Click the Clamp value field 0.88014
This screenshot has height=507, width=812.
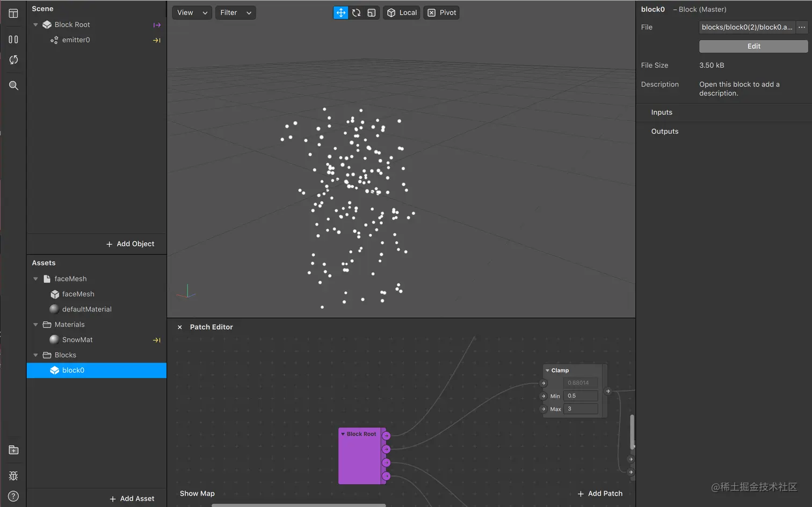pyautogui.click(x=581, y=383)
